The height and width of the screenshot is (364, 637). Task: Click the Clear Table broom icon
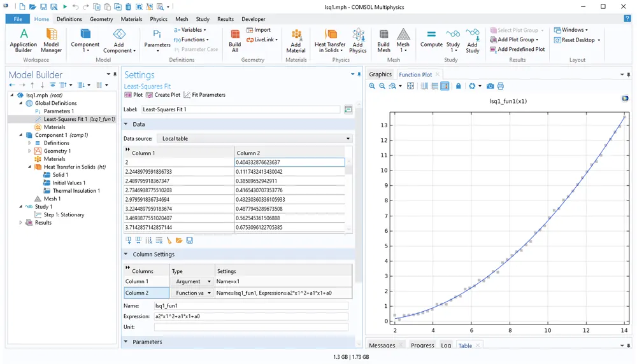[x=169, y=241]
